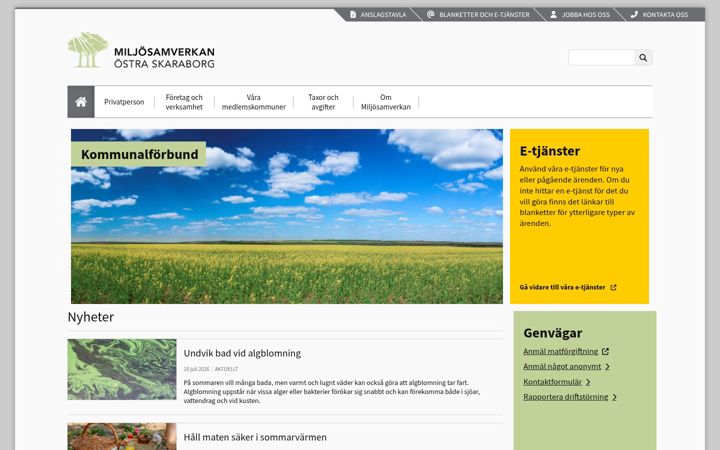Click chevron next to Rapportera driftstörning
Screen dimensions: 720x450
click(x=614, y=397)
